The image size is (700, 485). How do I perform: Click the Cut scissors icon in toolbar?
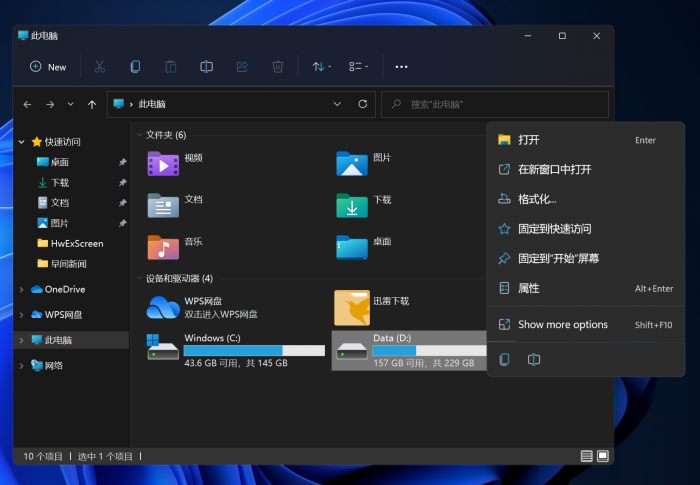pyautogui.click(x=99, y=67)
